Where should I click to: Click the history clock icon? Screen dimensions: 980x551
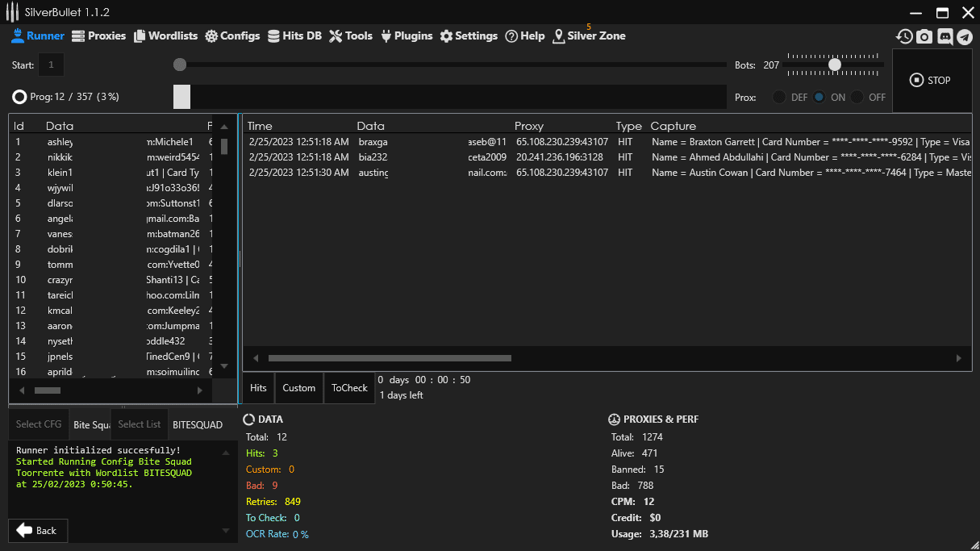pyautogui.click(x=904, y=37)
